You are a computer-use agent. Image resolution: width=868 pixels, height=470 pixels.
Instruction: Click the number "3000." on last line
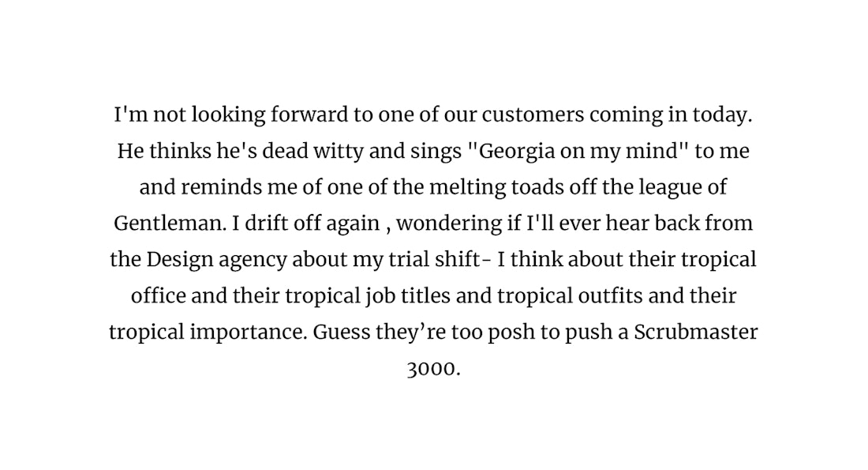(x=433, y=369)
